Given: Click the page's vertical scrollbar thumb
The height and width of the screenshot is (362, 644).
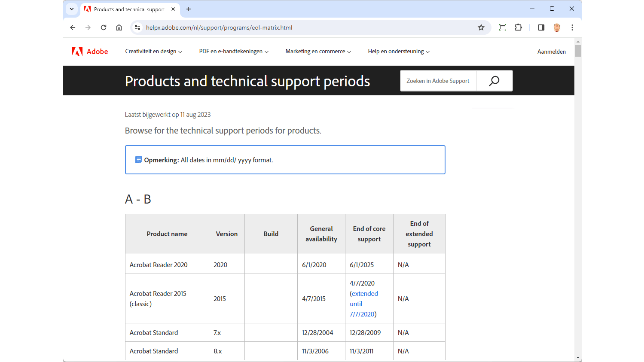Looking at the screenshot, I should pos(578,51).
